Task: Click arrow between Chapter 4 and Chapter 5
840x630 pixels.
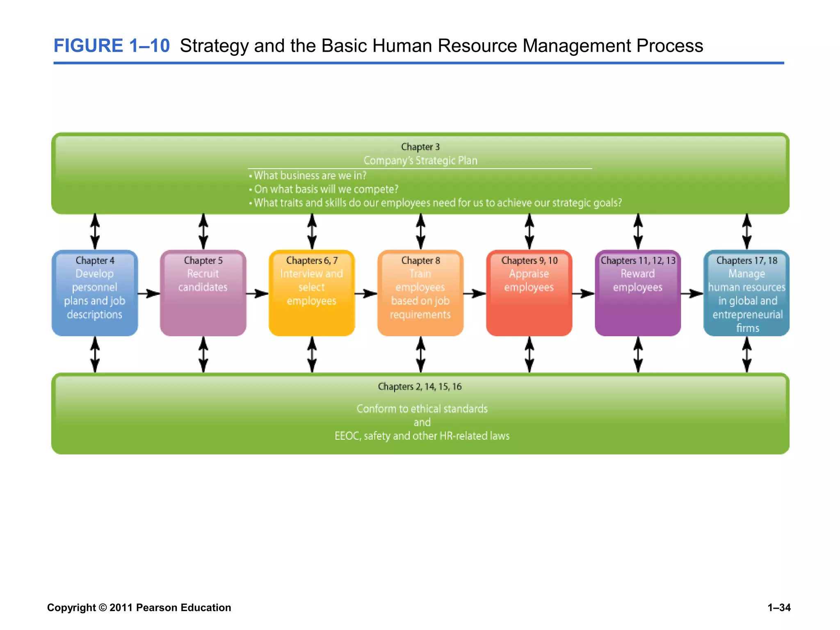Action: point(148,294)
